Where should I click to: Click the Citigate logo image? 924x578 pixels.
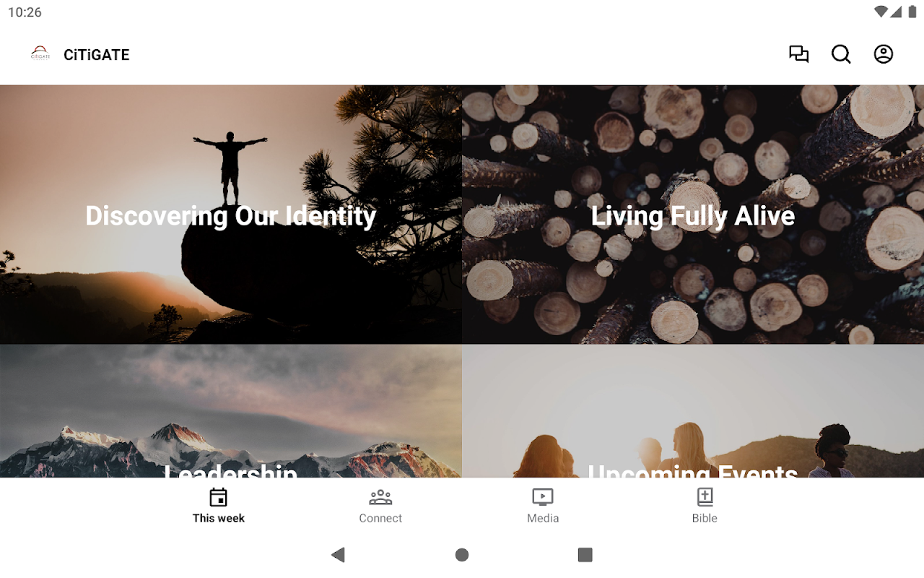(40, 54)
